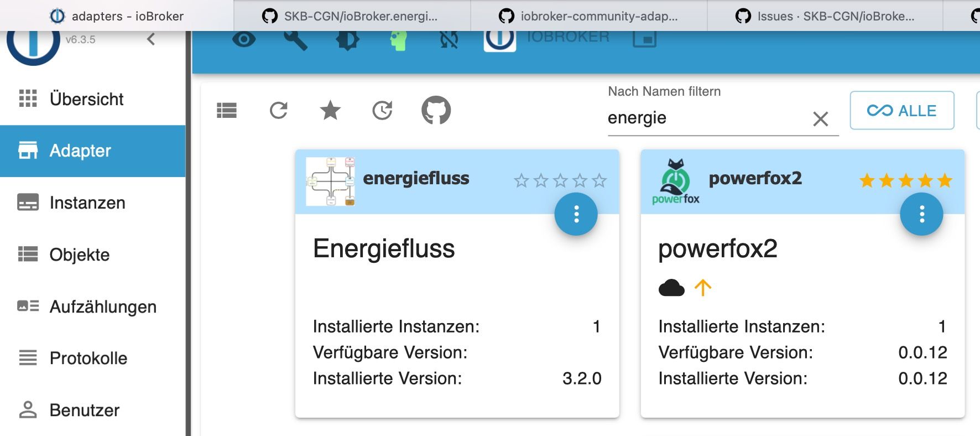Click the 'energiefluss' card header name
The width and height of the screenshot is (980, 436).
click(416, 178)
